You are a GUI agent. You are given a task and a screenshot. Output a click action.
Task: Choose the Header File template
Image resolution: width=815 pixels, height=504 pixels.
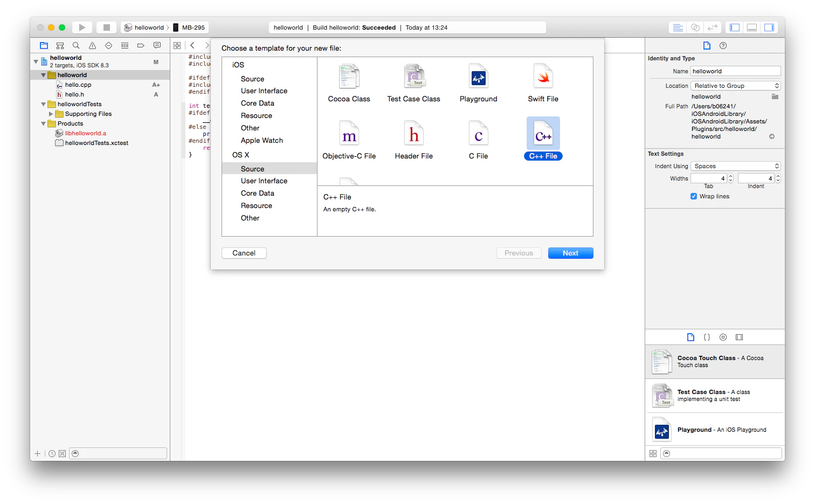(x=414, y=140)
